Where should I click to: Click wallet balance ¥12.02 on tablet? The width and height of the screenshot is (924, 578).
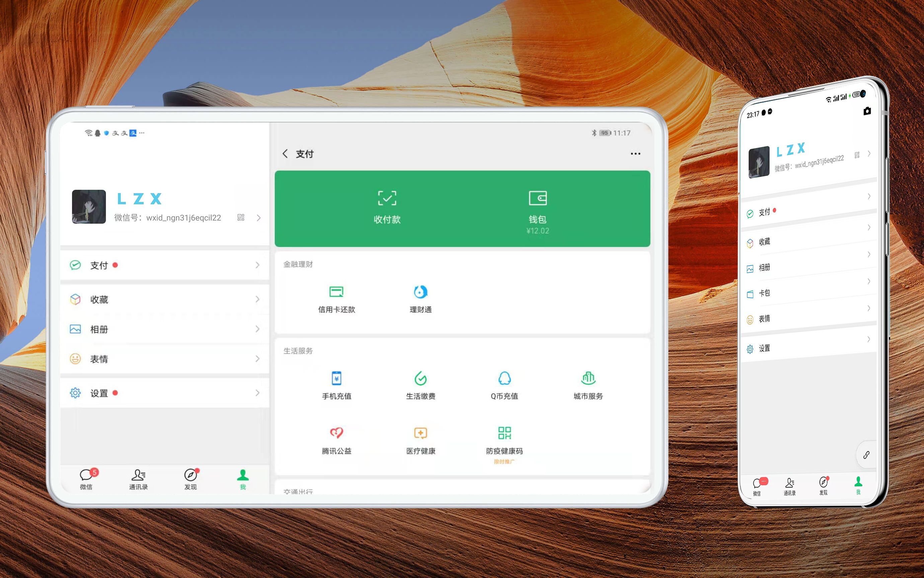point(538,231)
